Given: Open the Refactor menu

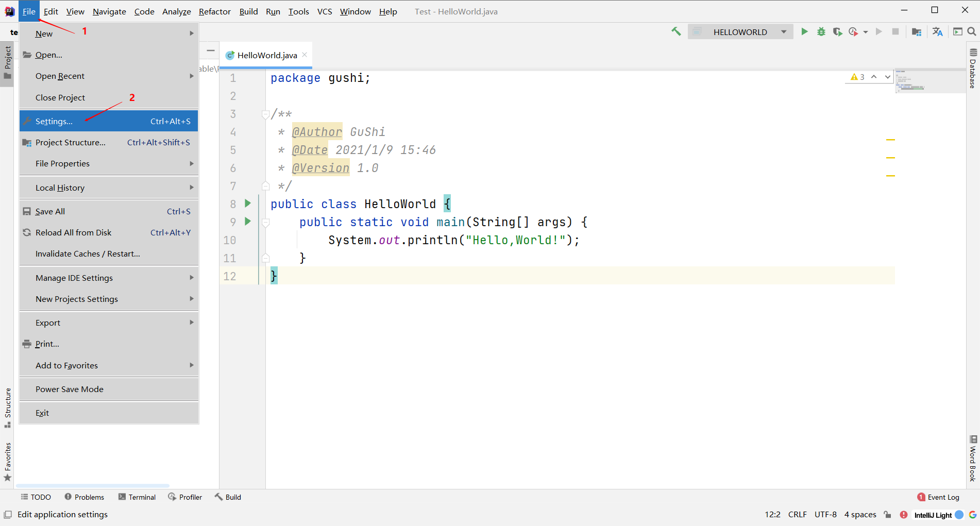Looking at the screenshot, I should [214, 11].
